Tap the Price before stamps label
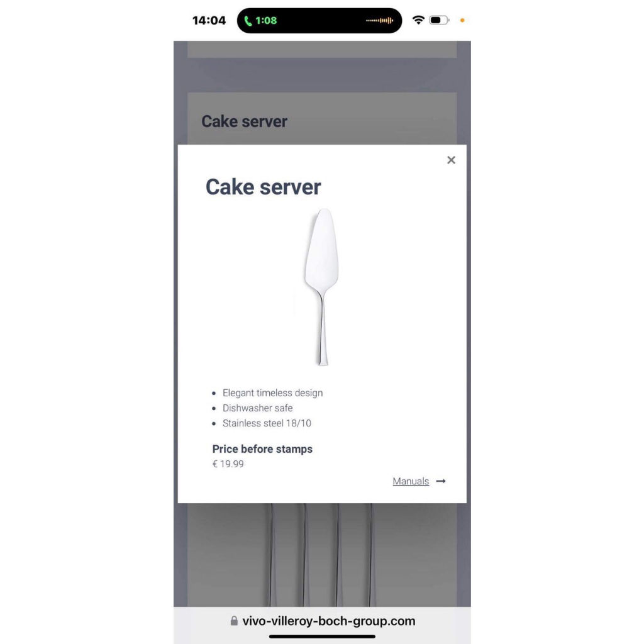The height and width of the screenshot is (644, 644). [262, 449]
